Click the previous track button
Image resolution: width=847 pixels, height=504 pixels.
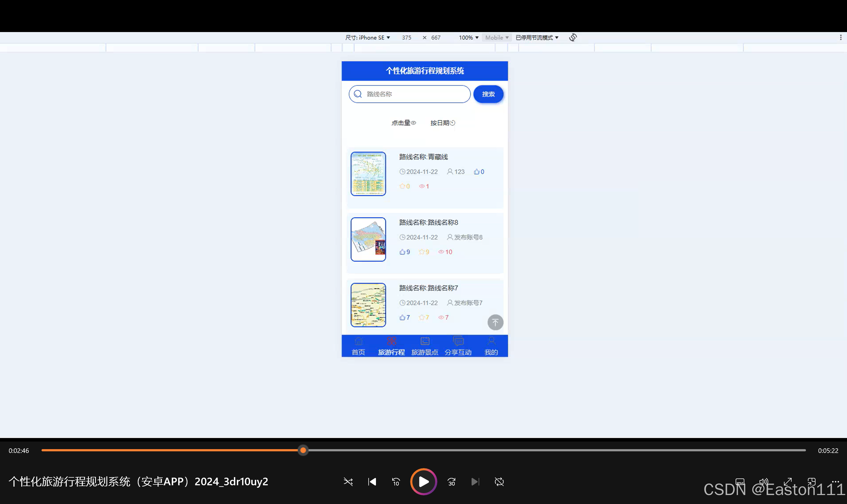(x=372, y=481)
